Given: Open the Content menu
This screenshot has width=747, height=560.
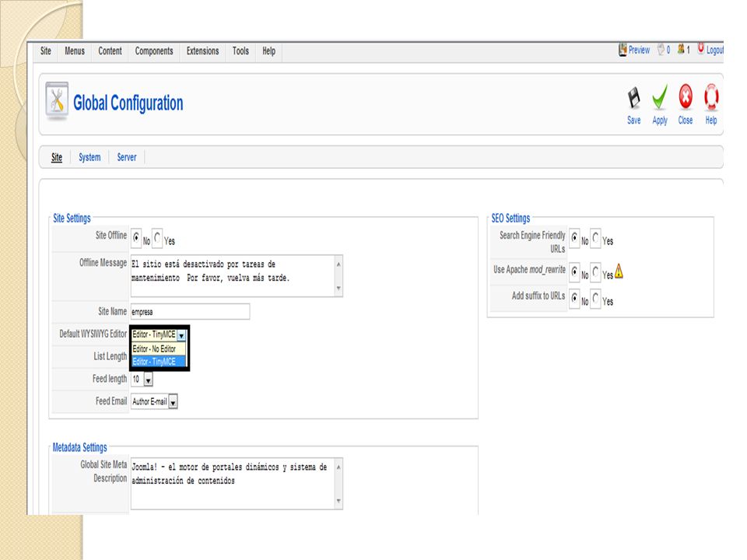Looking at the screenshot, I should (x=110, y=51).
